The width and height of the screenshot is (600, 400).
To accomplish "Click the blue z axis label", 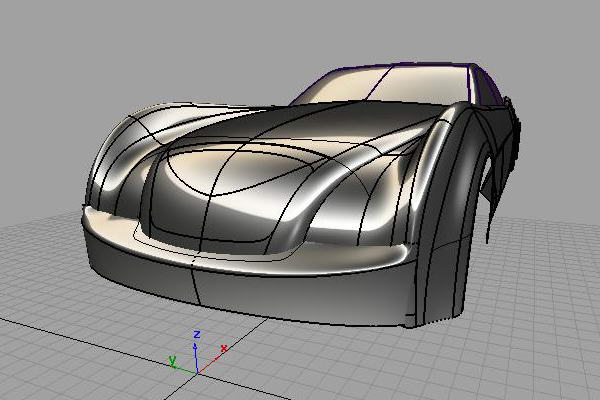I will tap(197, 335).
